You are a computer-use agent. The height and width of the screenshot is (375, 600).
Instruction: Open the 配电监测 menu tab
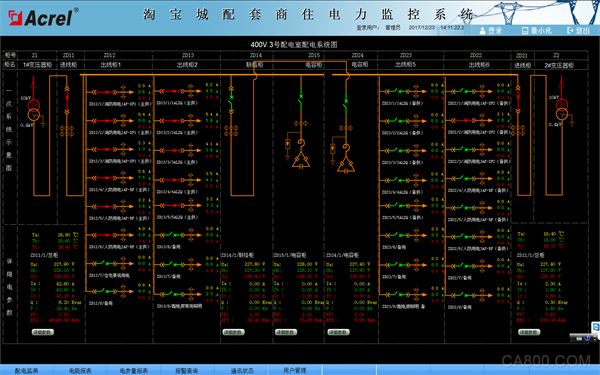[x=26, y=370]
